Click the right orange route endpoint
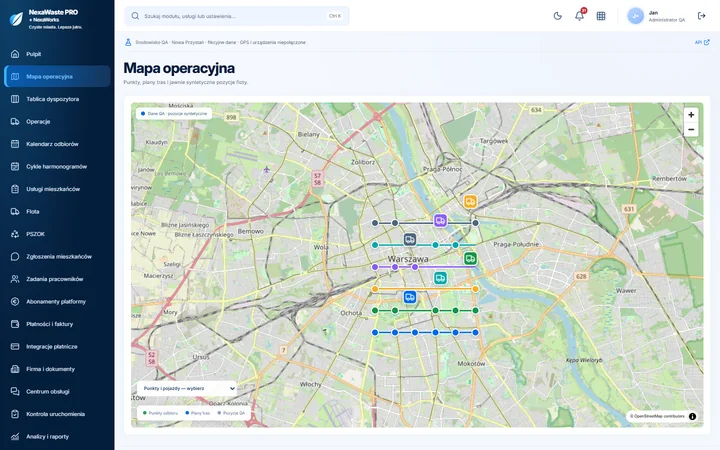This screenshot has height=450, width=720. [x=475, y=289]
